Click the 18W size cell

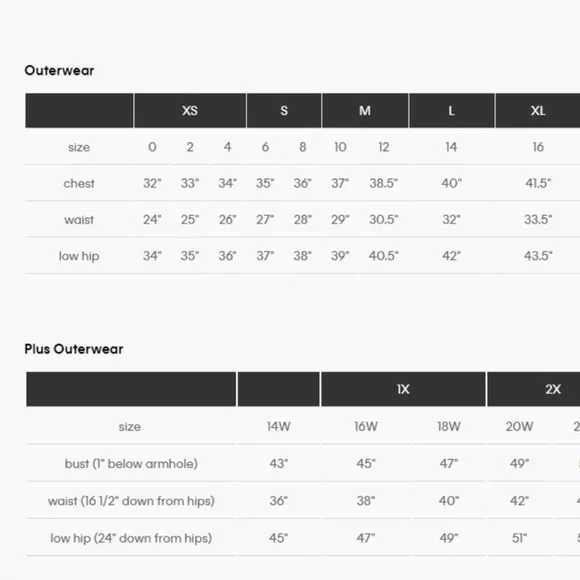449,426
